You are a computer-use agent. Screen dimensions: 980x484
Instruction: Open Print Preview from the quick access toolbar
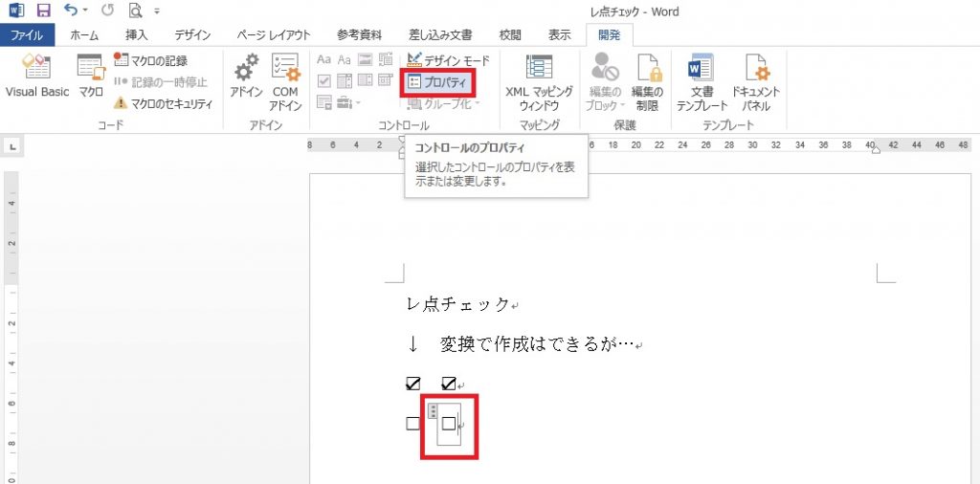134,11
